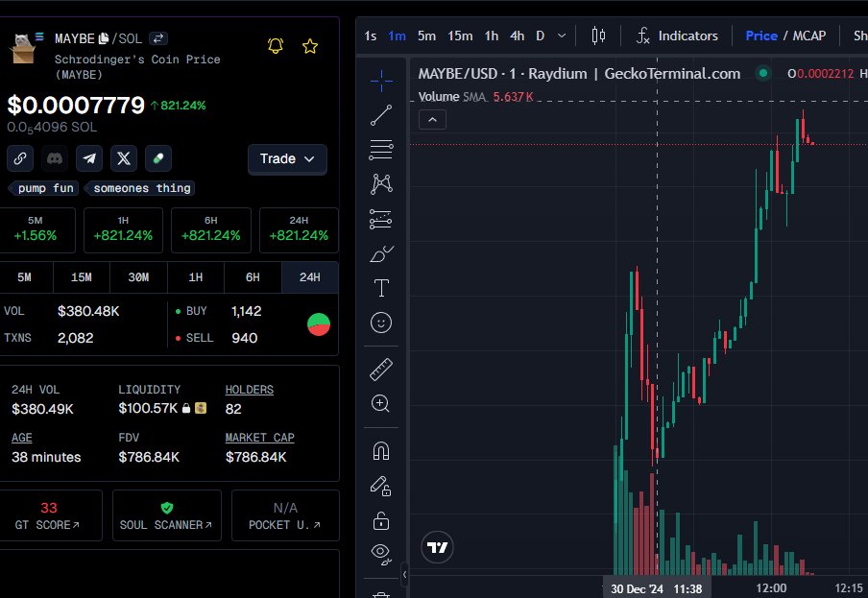Click the 24H +821.24% change card

(x=299, y=230)
